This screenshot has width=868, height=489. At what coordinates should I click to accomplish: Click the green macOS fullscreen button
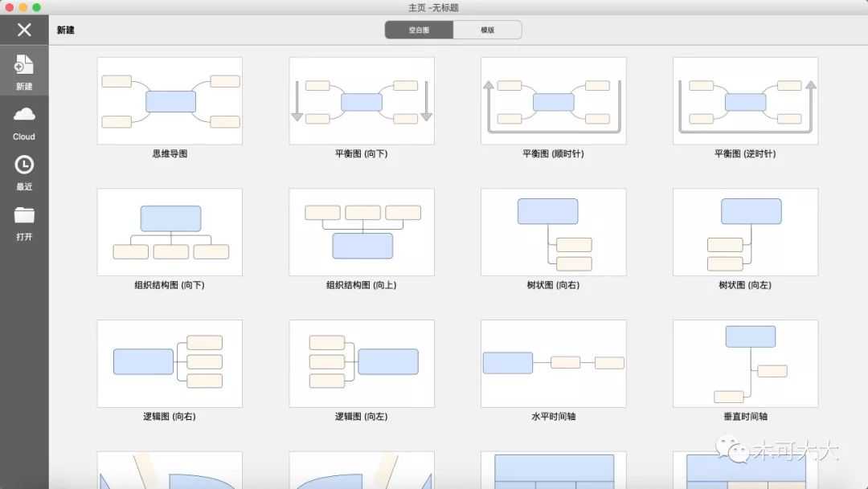tap(36, 7)
